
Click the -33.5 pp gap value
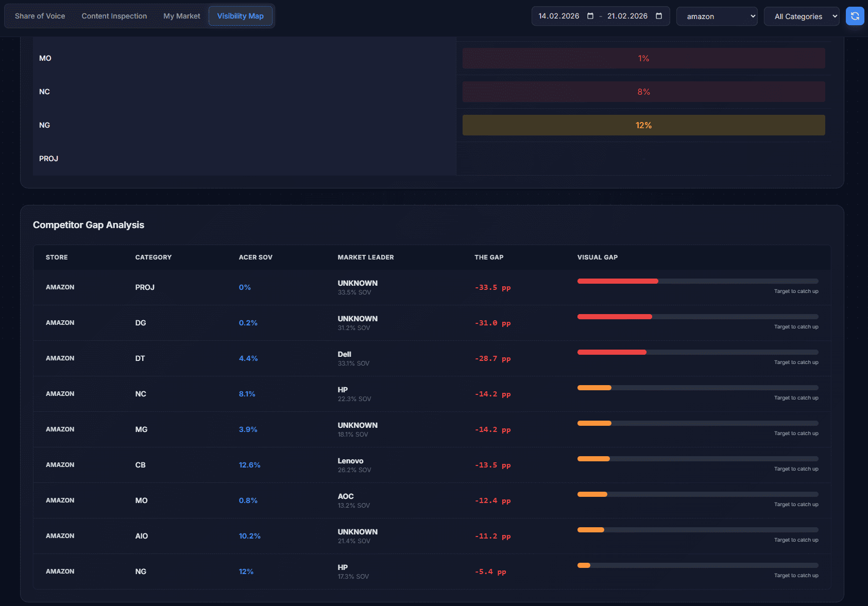pos(492,287)
